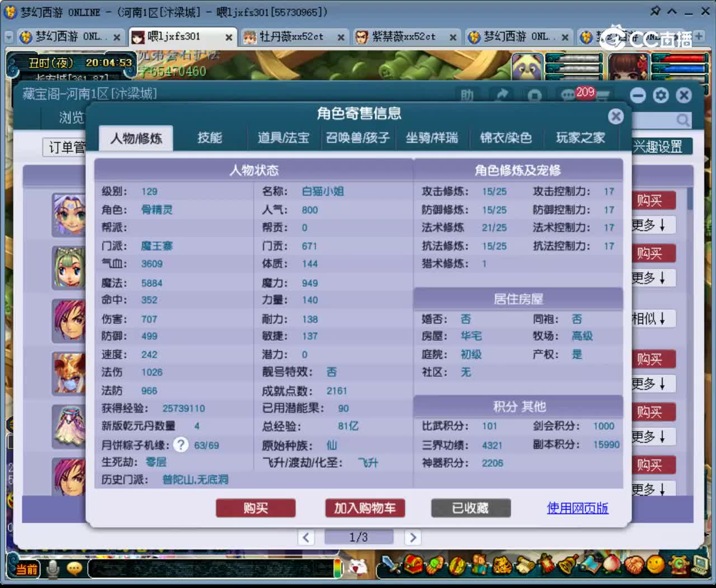Switch to the 坐骑/祥瑞 tab
This screenshot has height=588, width=716.
tap(432, 137)
